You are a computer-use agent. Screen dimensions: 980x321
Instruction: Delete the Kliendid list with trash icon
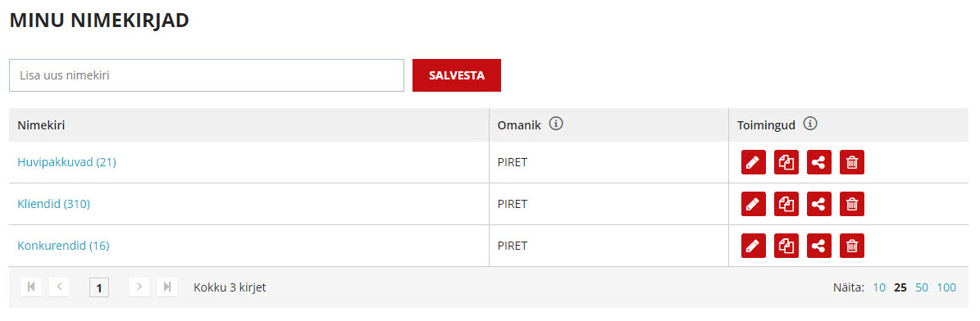click(x=852, y=204)
